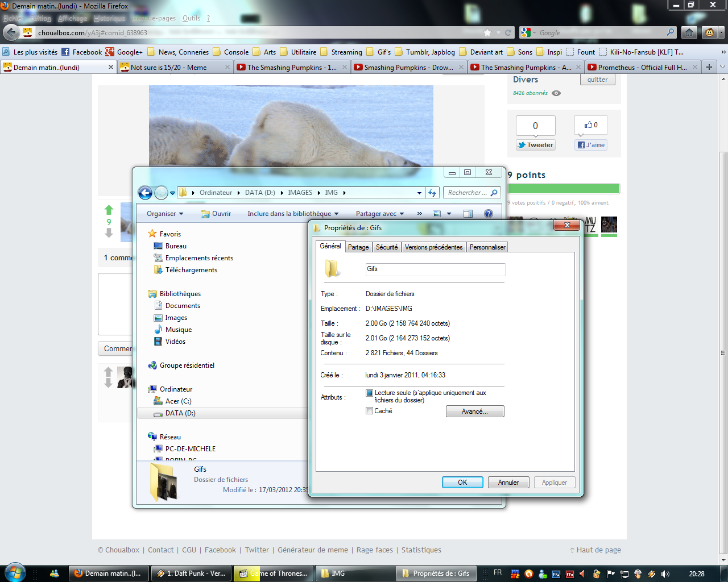The image size is (728, 582).
Task: Switch to Daft Punk taskbar window
Action: pyautogui.click(x=192, y=573)
